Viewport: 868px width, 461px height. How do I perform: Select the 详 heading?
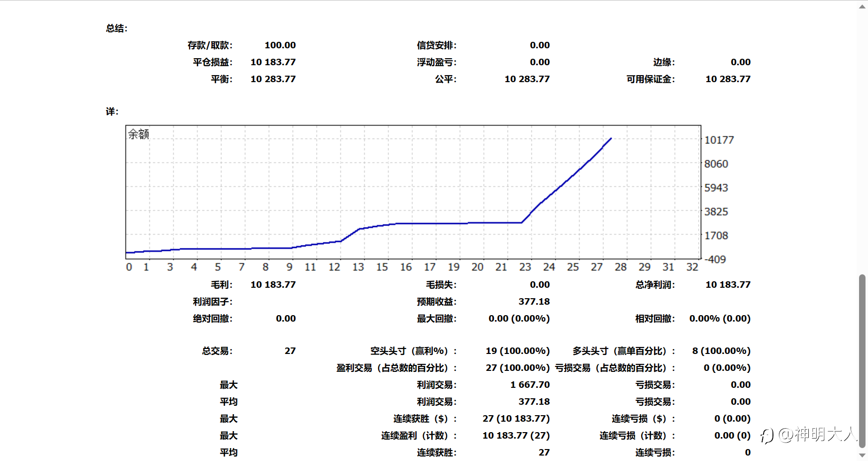112,112
